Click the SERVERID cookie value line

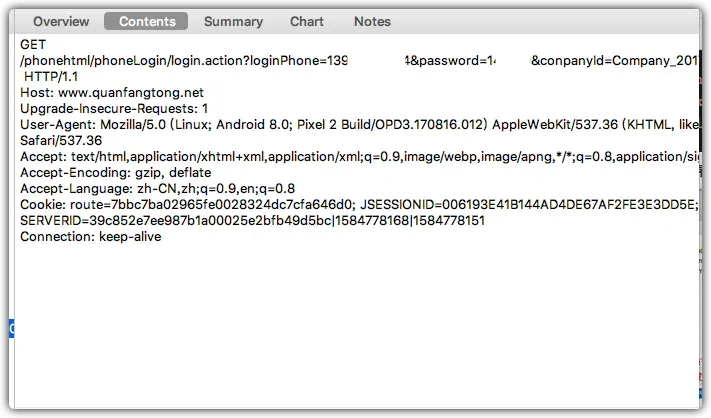(252, 221)
